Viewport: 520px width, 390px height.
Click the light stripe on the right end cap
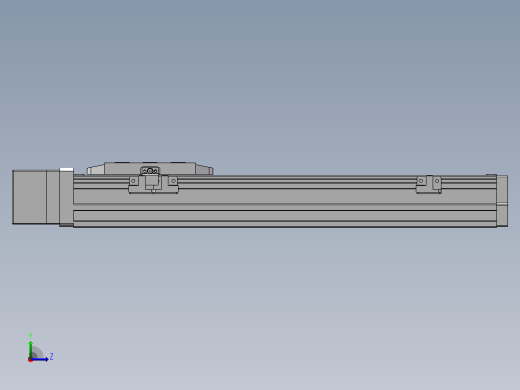(x=502, y=203)
